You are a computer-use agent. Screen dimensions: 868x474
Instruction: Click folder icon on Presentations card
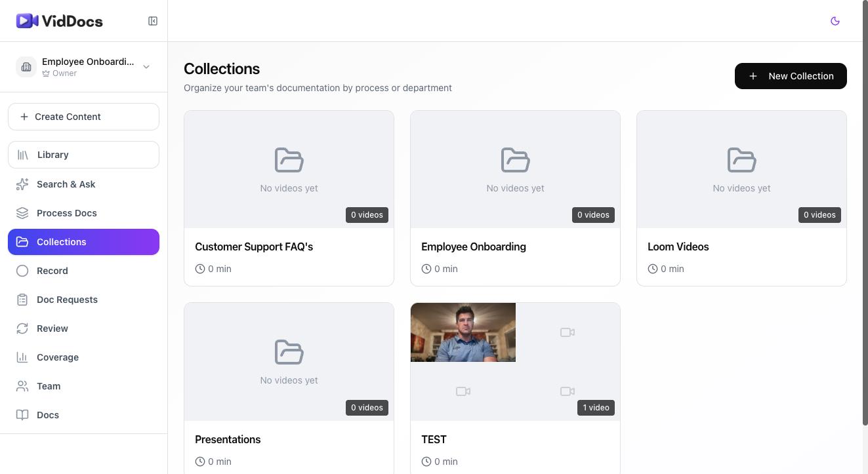click(289, 352)
